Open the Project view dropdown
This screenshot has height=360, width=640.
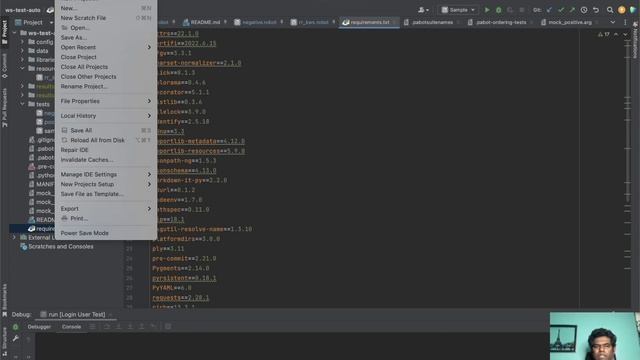coord(34,22)
